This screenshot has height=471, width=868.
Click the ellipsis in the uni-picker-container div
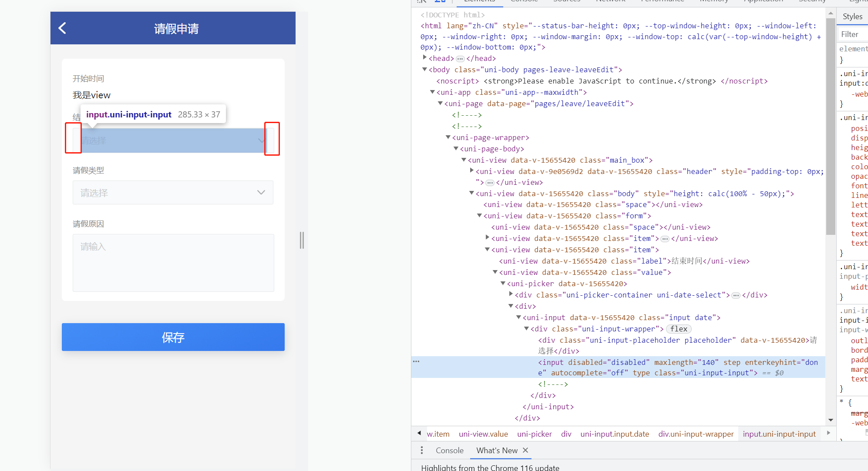(736, 295)
